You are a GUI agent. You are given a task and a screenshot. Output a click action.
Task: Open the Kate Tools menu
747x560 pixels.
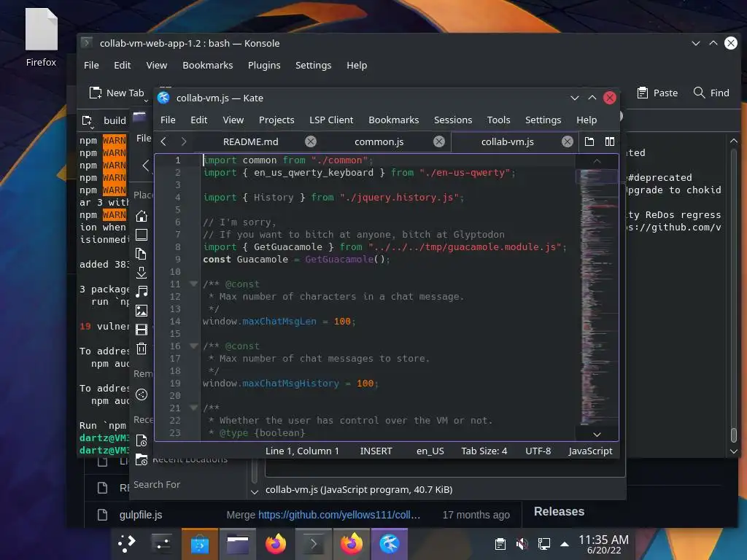498,120
